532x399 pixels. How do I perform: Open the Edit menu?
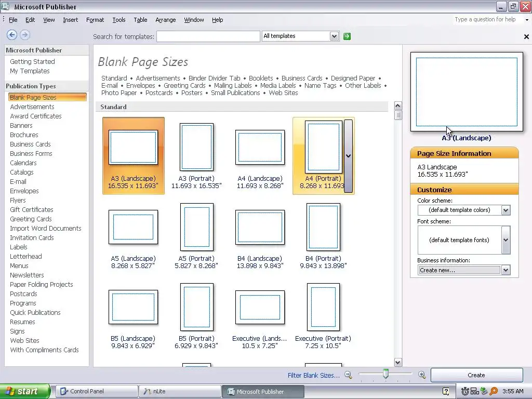tap(30, 20)
